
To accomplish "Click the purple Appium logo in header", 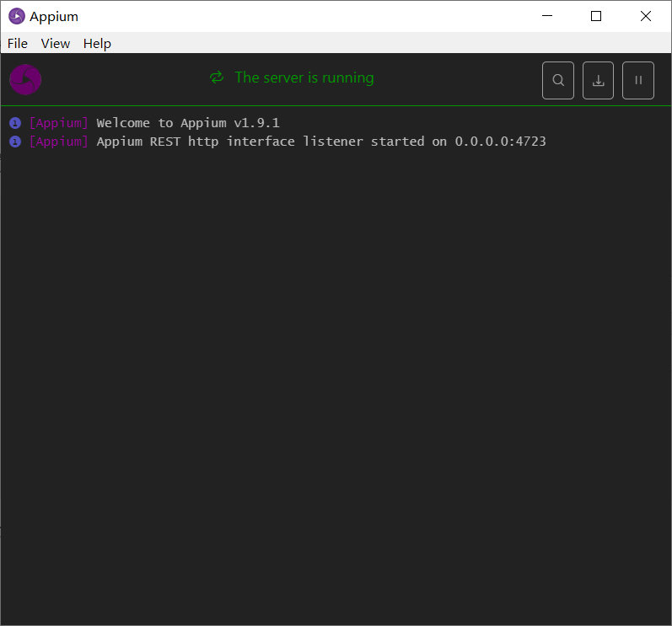I will click(25, 80).
